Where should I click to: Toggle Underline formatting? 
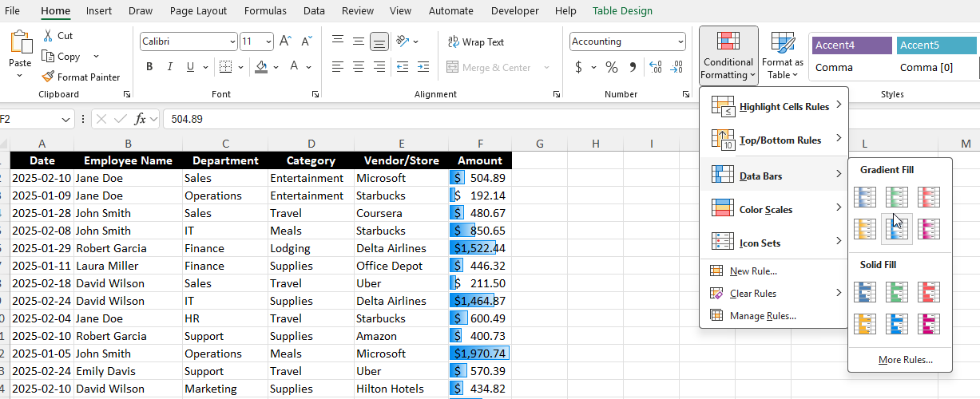click(192, 67)
